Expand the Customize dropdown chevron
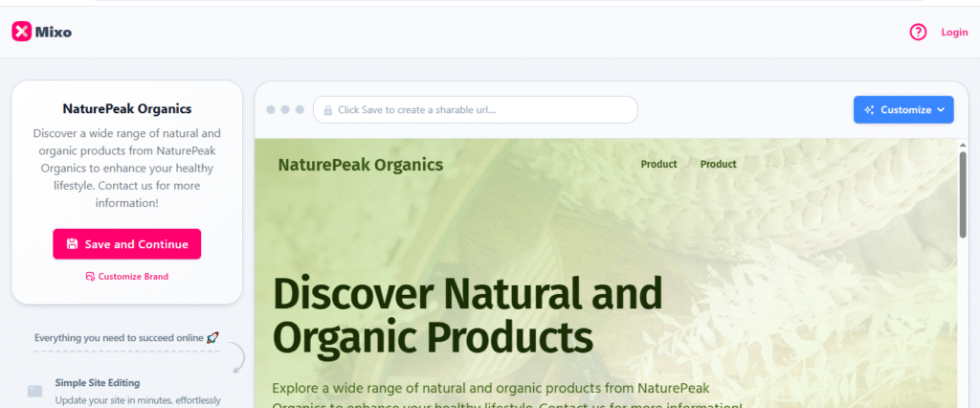 [x=941, y=109]
